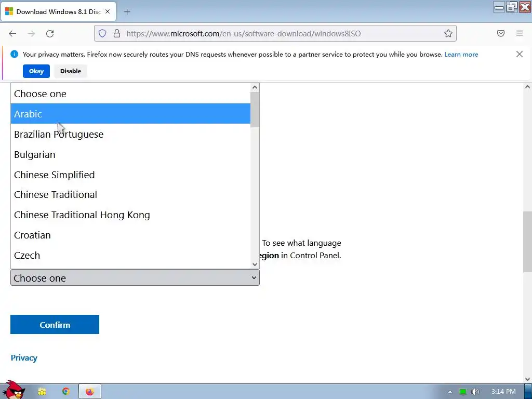Select the Download Windows 8.1 Disc tab
This screenshot has width=532, height=399.
pos(59,11)
